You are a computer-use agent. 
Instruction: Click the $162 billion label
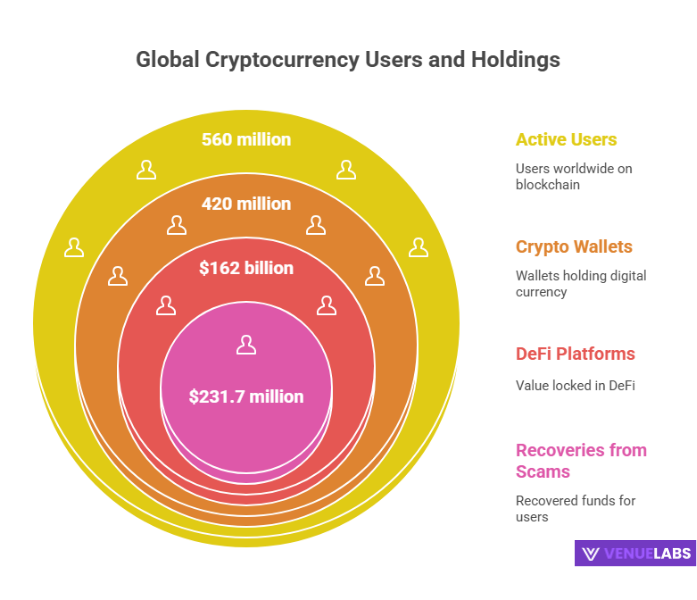pyautogui.click(x=246, y=268)
